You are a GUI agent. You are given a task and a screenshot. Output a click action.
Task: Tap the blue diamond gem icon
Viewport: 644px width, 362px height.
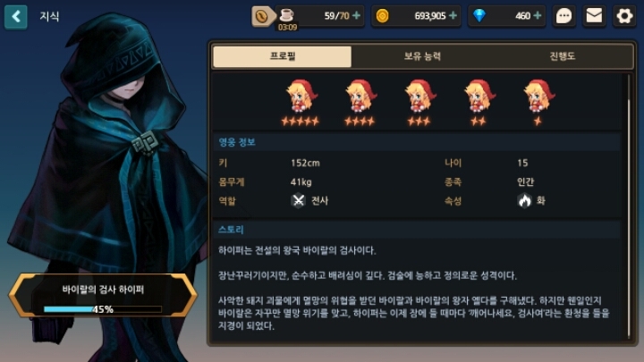pos(479,16)
